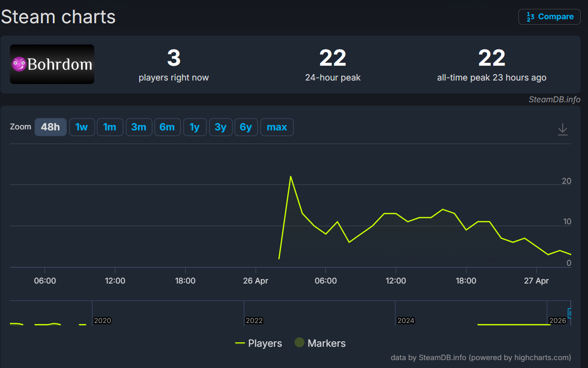Click the peak point at 22 players
Screen dimensions: 588x368
pos(291,176)
